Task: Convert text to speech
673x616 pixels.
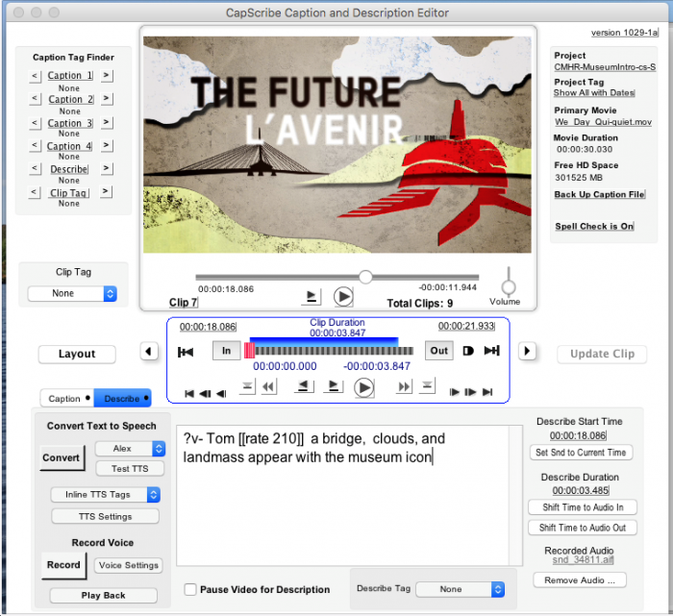Action: tap(62, 457)
